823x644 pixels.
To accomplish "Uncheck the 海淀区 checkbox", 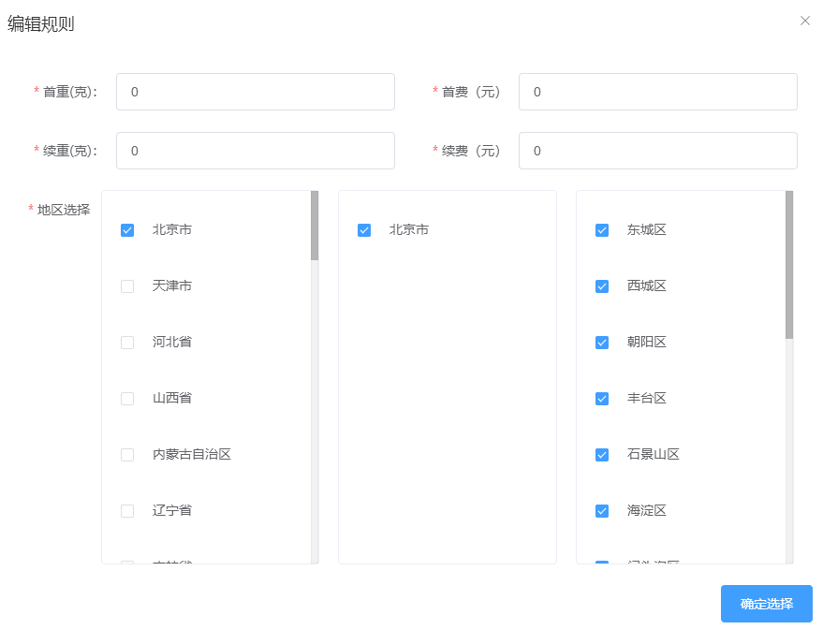I will [x=602, y=511].
